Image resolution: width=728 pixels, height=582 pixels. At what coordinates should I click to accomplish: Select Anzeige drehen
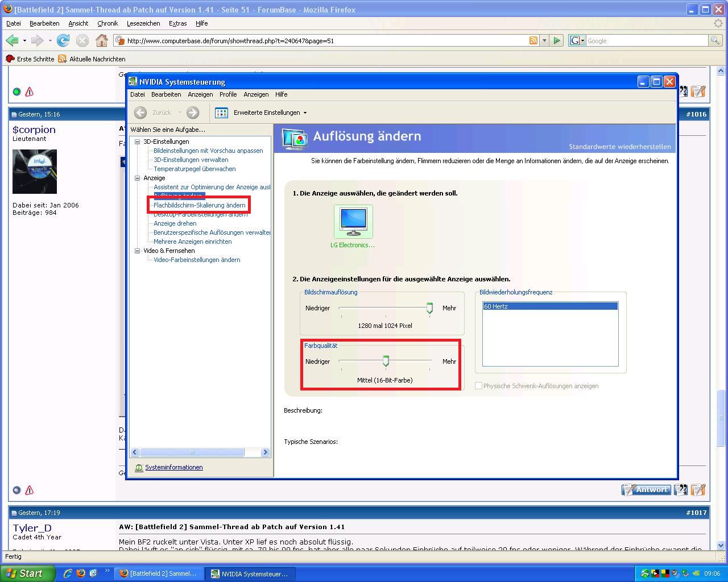click(x=175, y=223)
